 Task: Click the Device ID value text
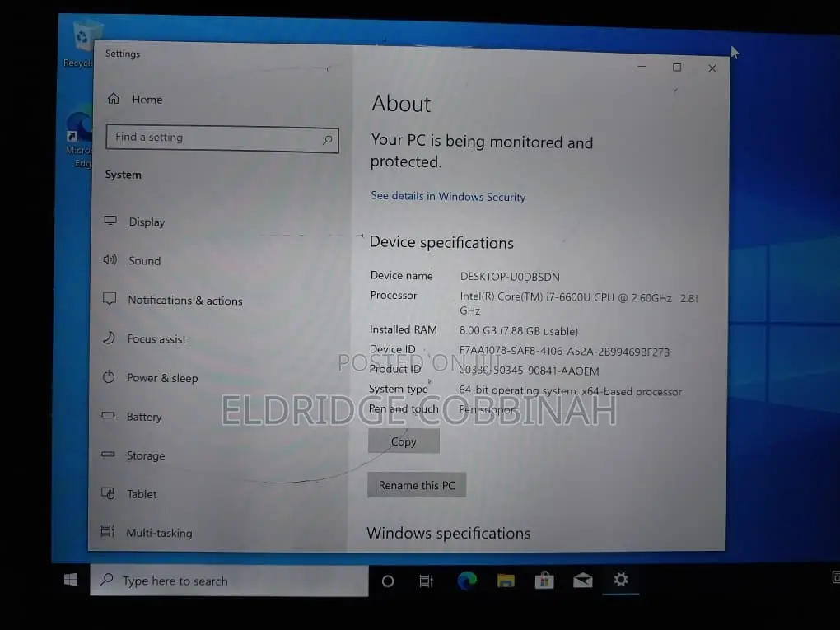tap(564, 352)
